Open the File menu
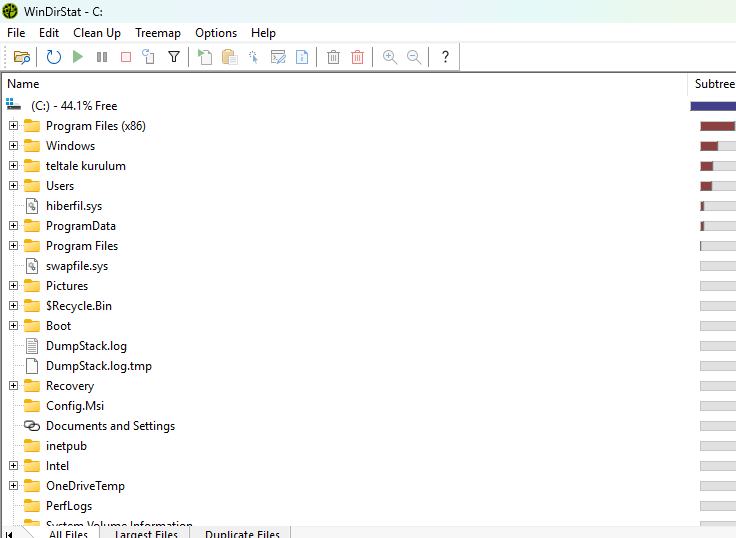This screenshot has height=538, width=736. (16, 33)
